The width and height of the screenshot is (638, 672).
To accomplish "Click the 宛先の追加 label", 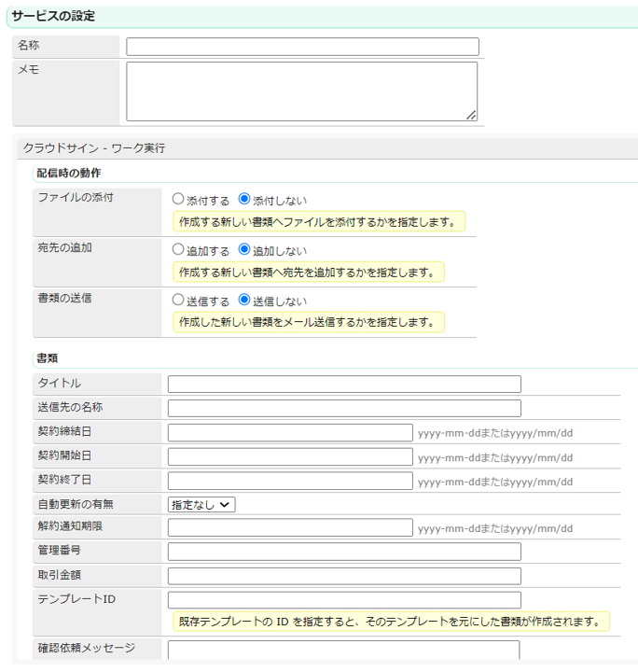I will coord(64,247).
